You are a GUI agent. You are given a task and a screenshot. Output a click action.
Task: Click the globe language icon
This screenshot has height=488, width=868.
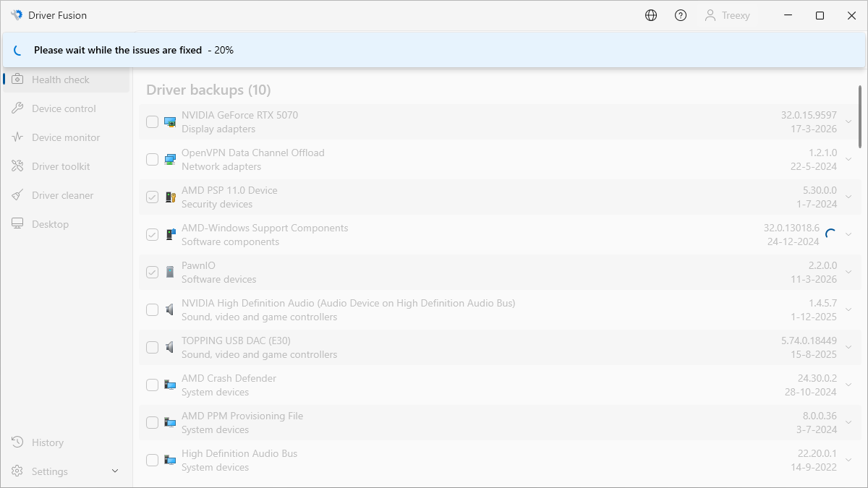pos(651,15)
